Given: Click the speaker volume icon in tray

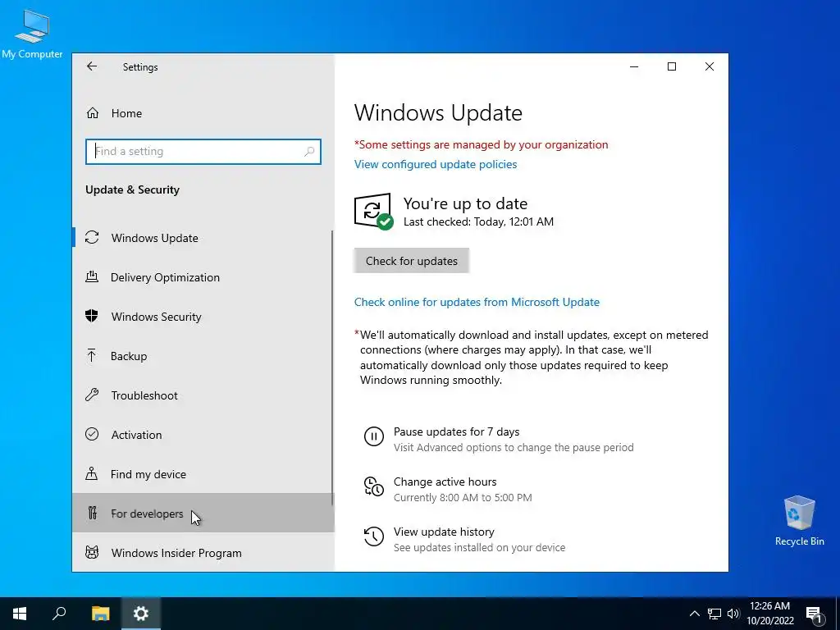Looking at the screenshot, I should [x=733, y=614].
